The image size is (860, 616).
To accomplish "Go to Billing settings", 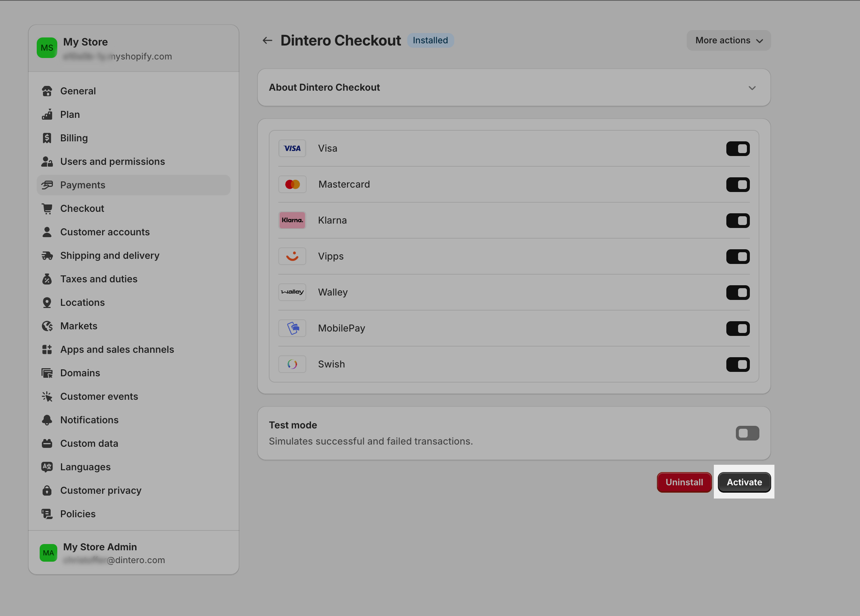I will pyautogui.click(x=133, y=138).
